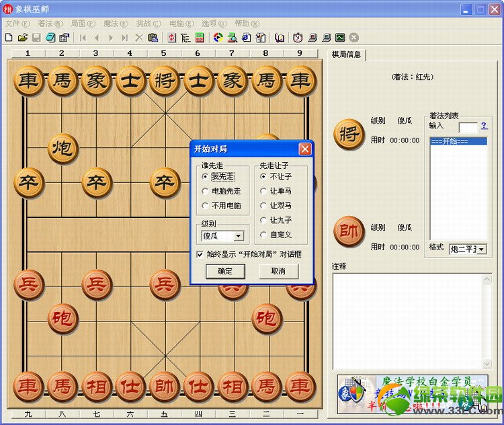Select the 电脑先走 radio button

205,191
